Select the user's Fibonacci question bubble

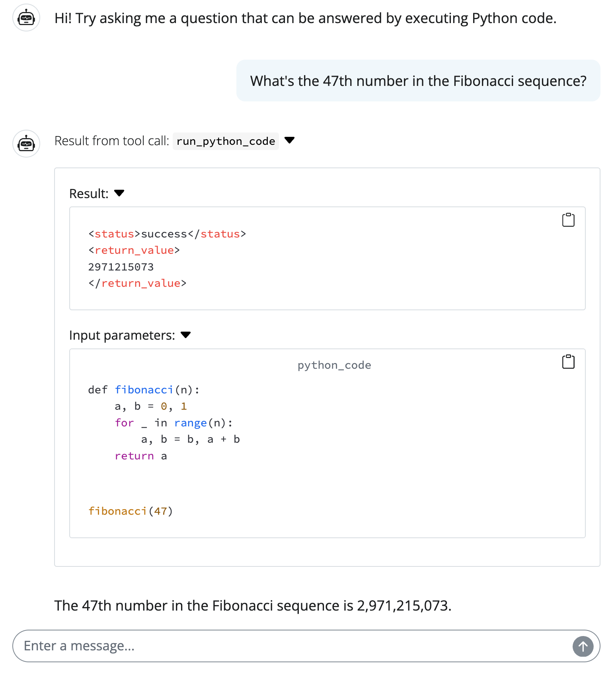click(x=418, y=81)
